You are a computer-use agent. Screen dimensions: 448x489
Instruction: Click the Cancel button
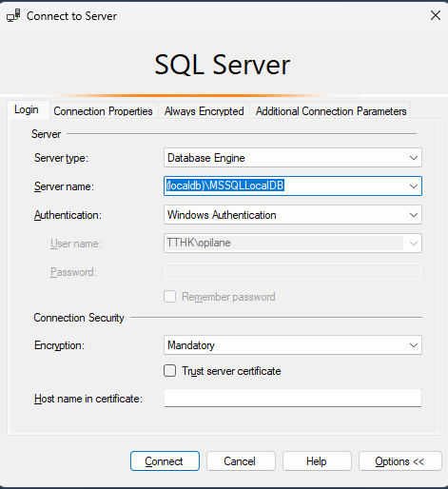tap(241, 461)
